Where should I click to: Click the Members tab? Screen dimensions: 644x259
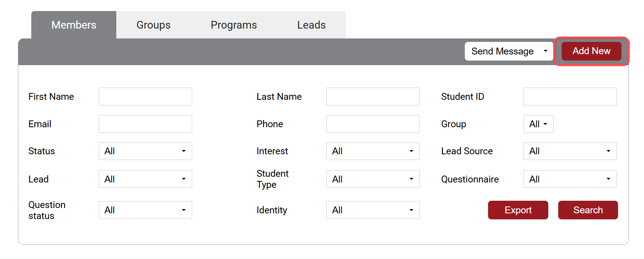74,25
